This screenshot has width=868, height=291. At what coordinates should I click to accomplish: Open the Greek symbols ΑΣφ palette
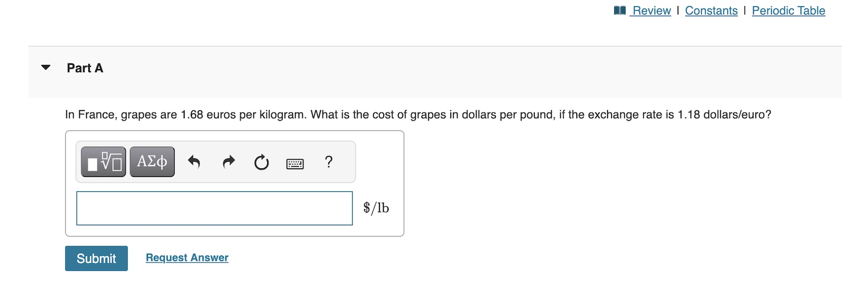coord(152,162)
